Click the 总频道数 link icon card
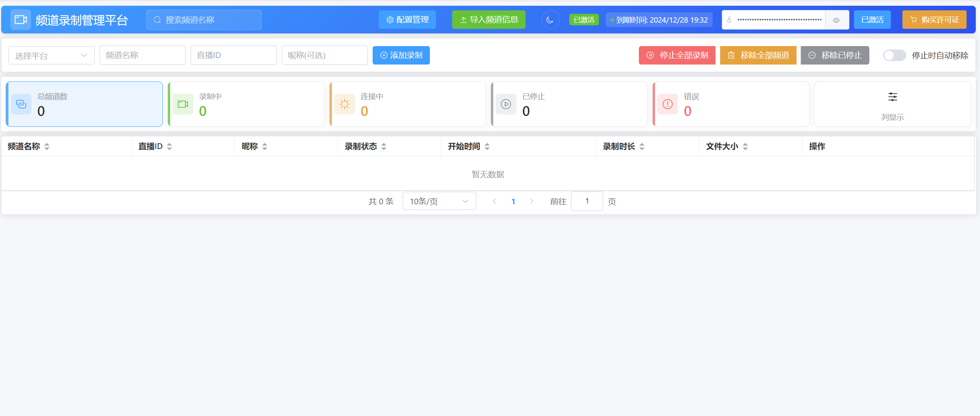 (x=21, y=104)
